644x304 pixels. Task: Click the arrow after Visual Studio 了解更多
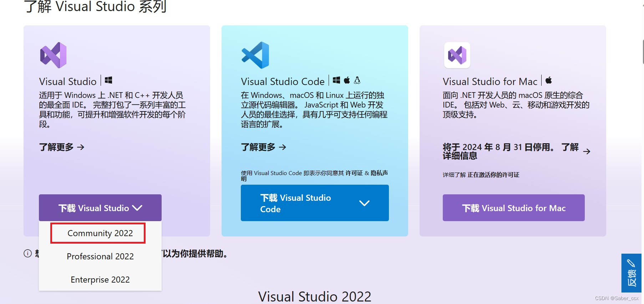pos(81,147)
